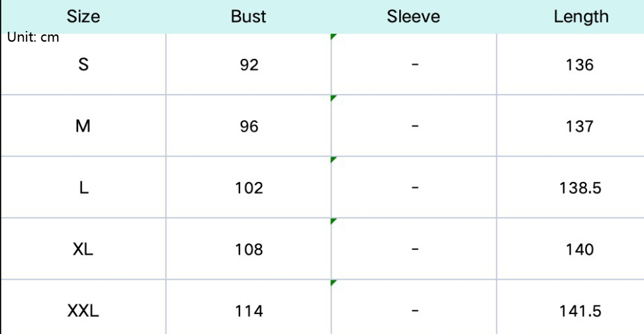
Task: Click the Size column header
Action: [x=83, y=17]
